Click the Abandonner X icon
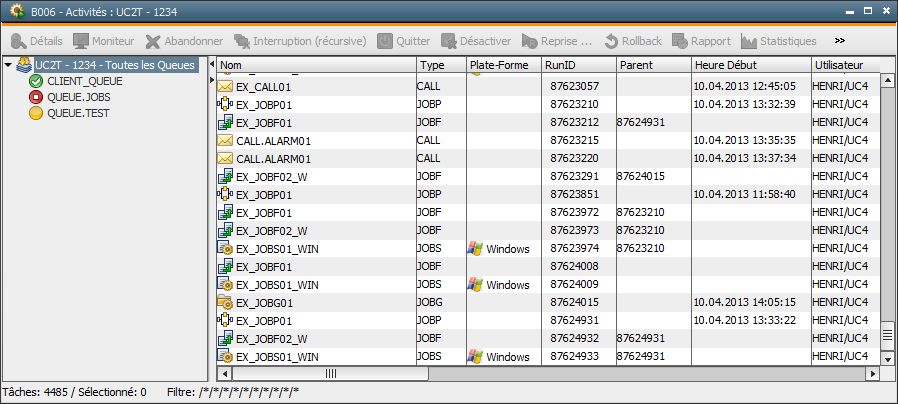 pyautogui.click(x=153, y=41)
